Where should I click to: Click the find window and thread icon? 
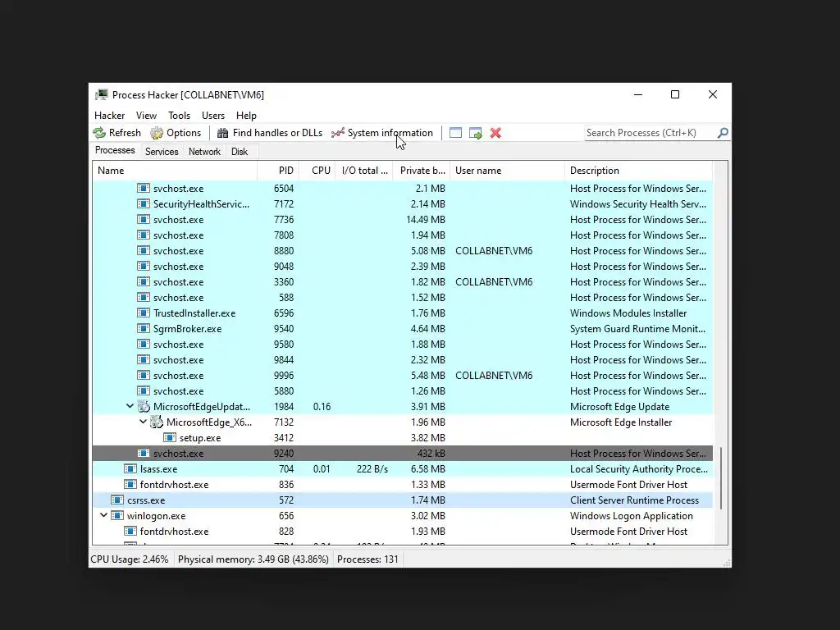click(475, 133)
